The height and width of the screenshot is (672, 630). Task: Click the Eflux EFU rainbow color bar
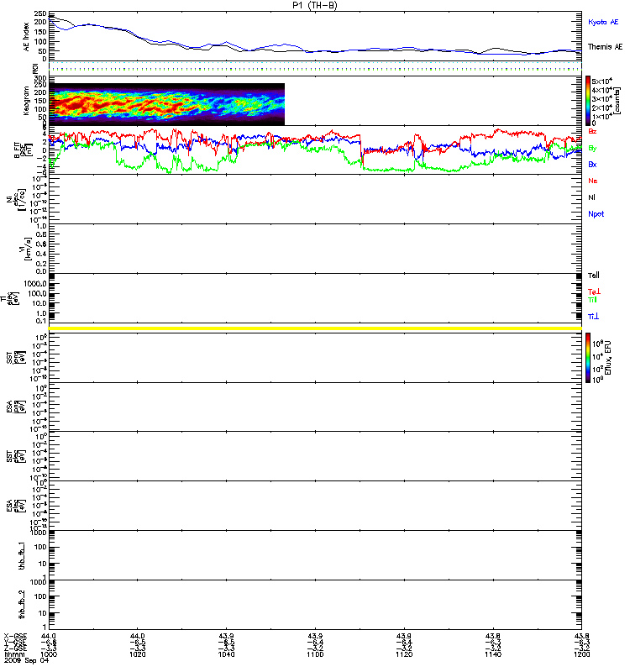(588, 358)
